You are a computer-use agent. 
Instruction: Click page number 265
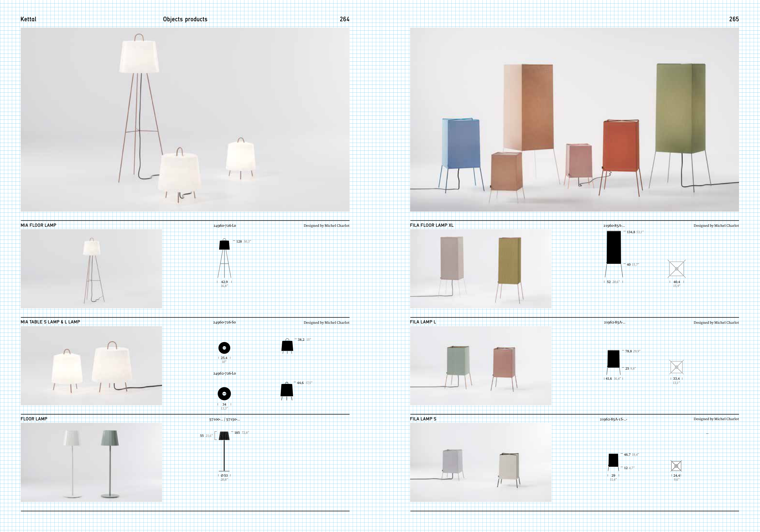734,19
